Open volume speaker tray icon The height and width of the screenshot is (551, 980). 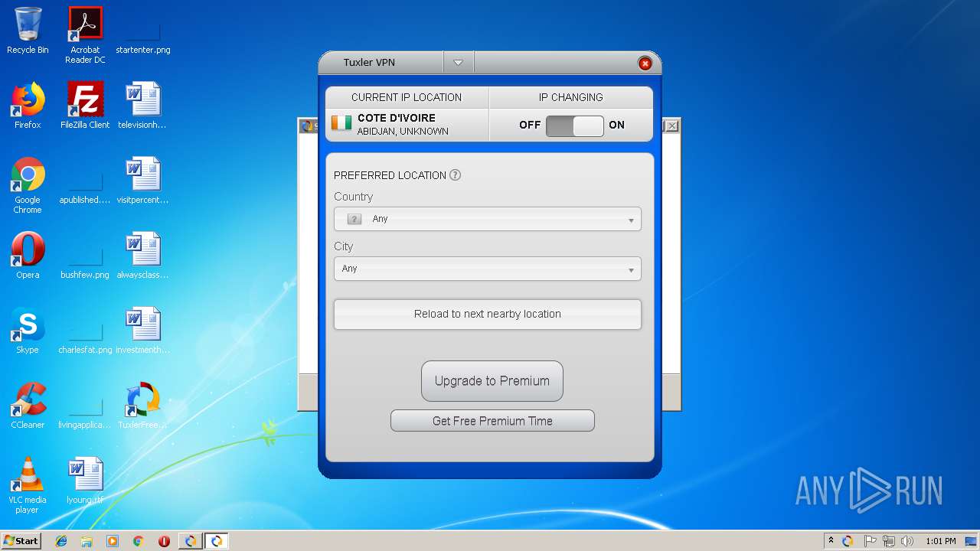(x=907, y=541)
